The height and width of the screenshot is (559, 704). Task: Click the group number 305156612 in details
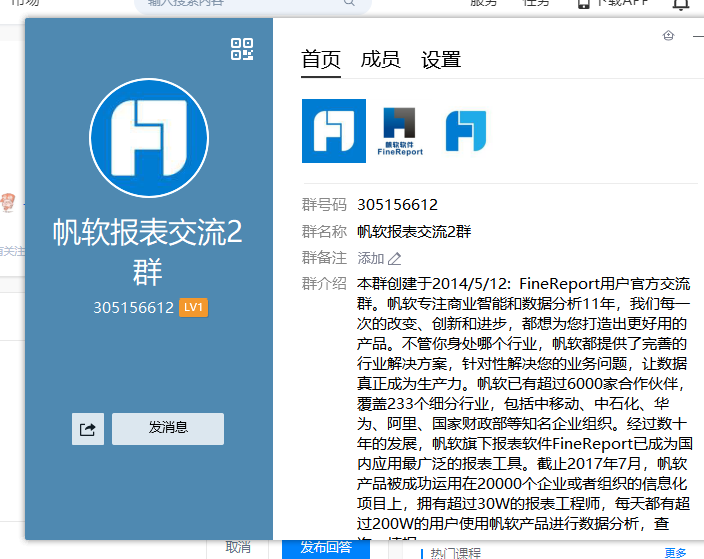pos(397,205)
